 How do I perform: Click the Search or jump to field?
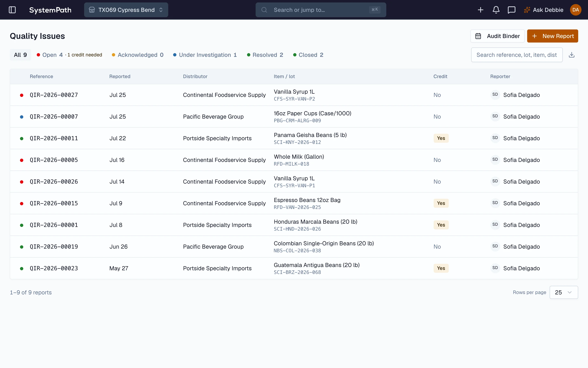(x=321, y=10)
